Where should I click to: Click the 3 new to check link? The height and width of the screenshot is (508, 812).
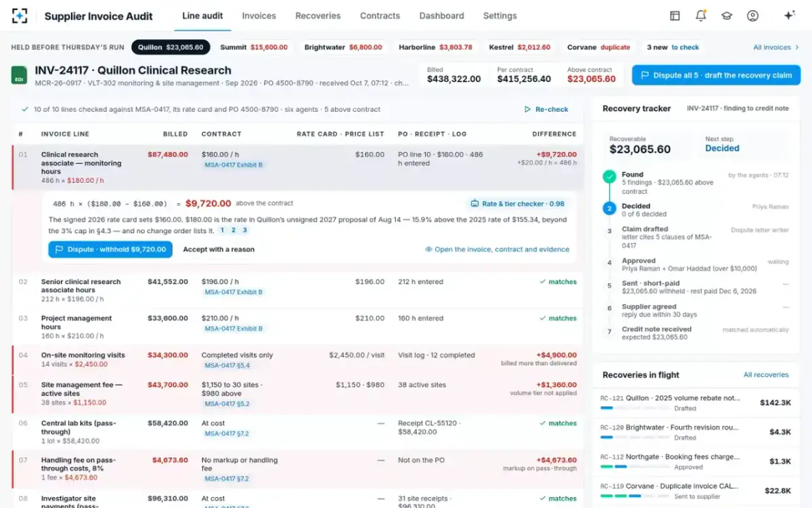pos(673,47)
